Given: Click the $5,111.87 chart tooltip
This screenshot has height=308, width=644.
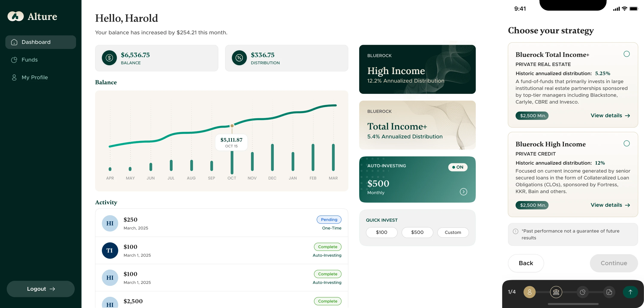Looking at the screenshot, I should 231,142.
